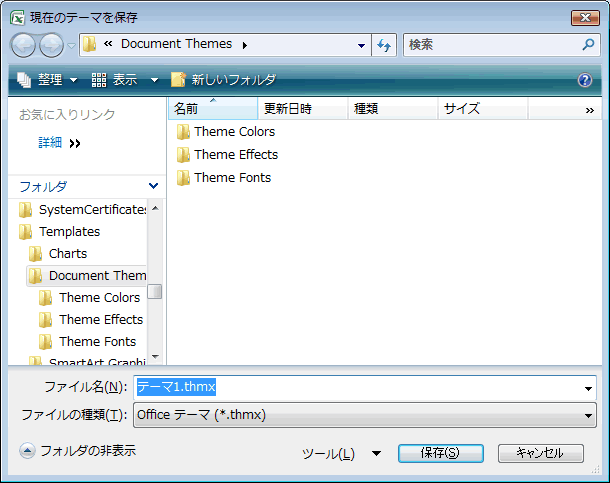
Task: Click 新しいフォルダ to create a folder
Action: 224,80
